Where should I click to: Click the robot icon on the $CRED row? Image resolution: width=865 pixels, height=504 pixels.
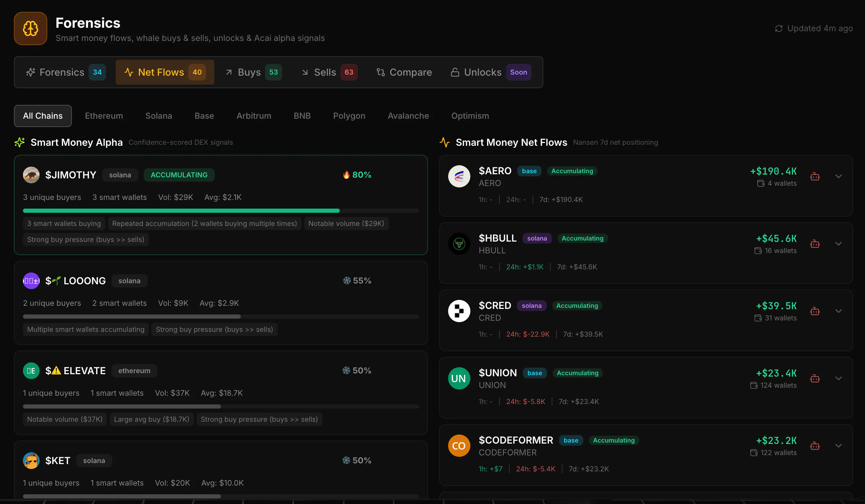[815, 311]
